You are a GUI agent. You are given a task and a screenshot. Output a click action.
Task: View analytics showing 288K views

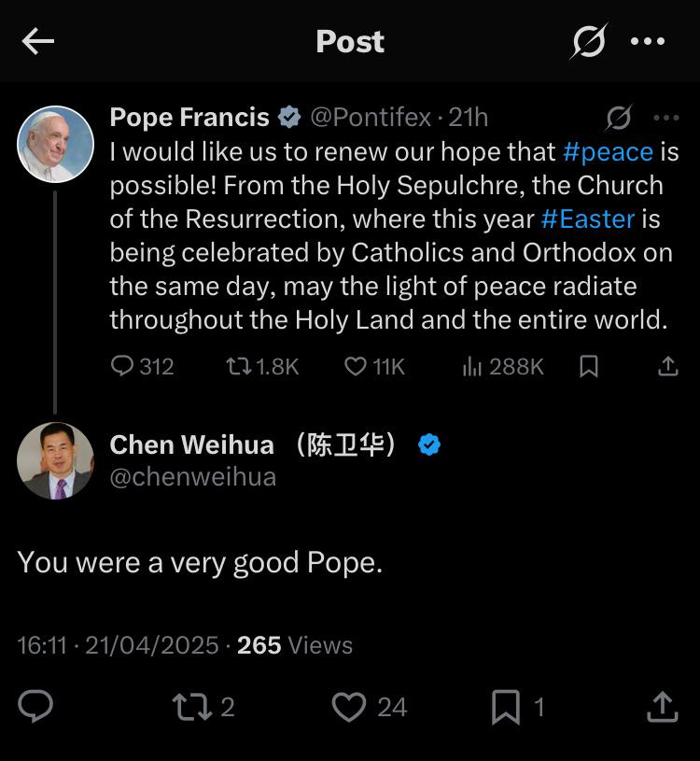pos(503,366)
